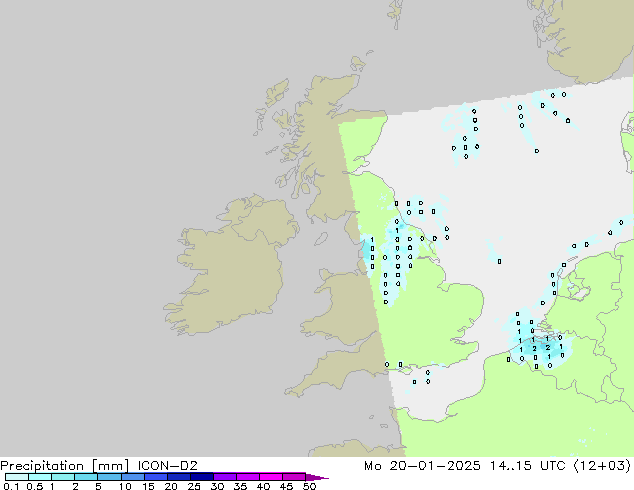Select the 5–10 mm legend color swatch
Viewport: 634px width, 490px height.
click(109, 477)
